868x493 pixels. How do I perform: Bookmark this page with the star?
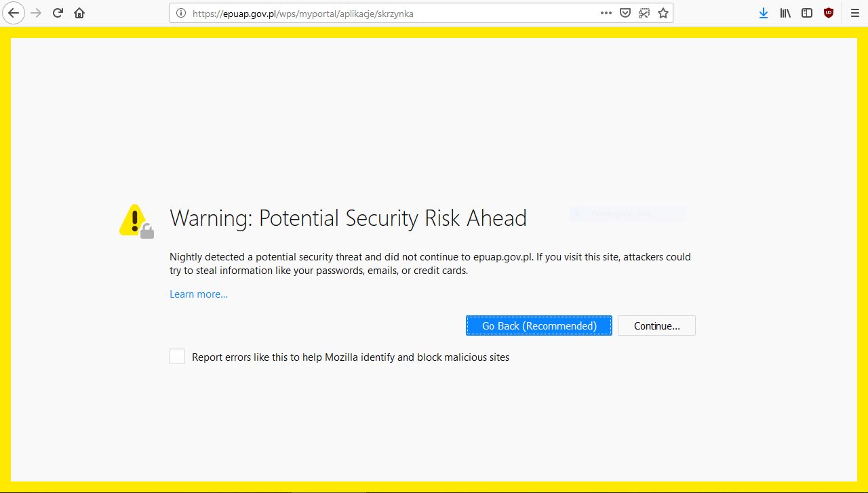point(663,13)
